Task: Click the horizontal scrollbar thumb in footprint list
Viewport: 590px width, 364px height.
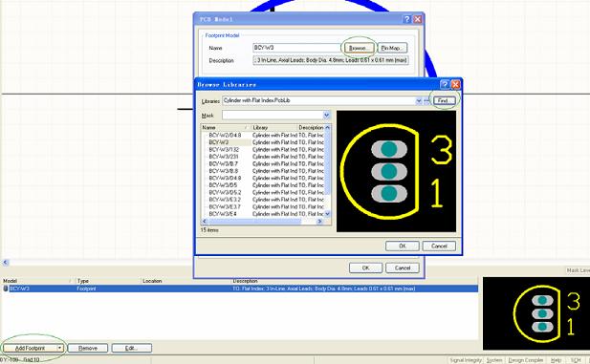Action: click(254, 221)
